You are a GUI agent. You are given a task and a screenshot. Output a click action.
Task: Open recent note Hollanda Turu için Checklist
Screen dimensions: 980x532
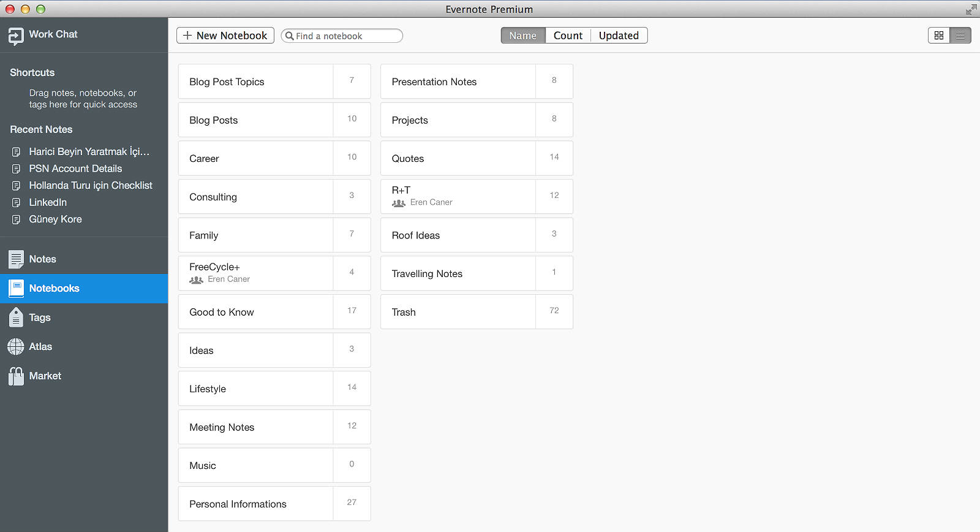click(91, 186)
